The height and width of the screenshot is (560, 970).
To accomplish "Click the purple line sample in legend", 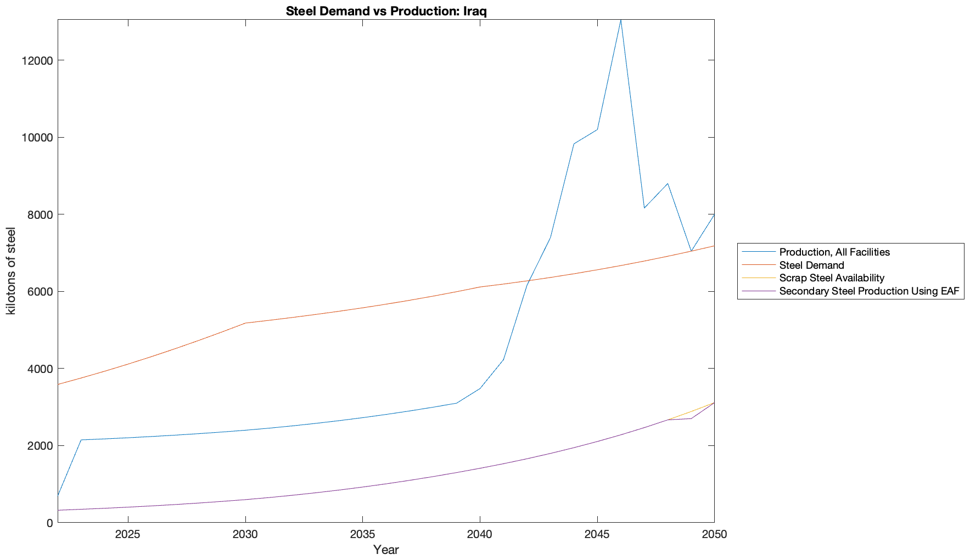I will [758, 291].
